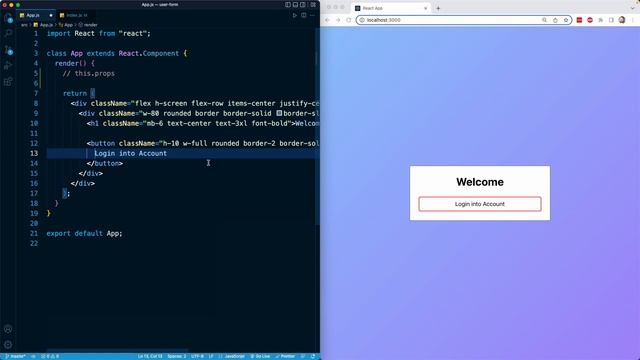Toggle the bottom panel layout icon

pyautogui.click(x=296, y=5)
